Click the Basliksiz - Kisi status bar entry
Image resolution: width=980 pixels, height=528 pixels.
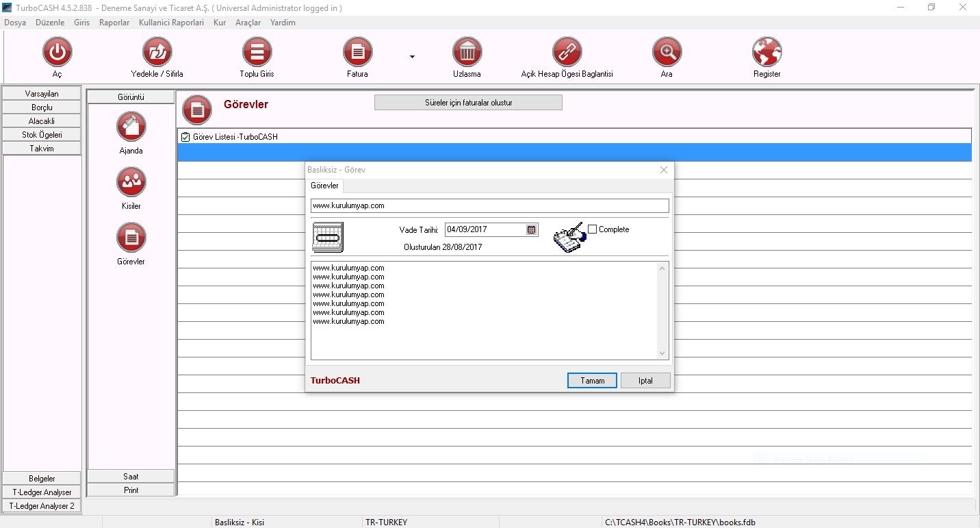[x=240, y=523]
